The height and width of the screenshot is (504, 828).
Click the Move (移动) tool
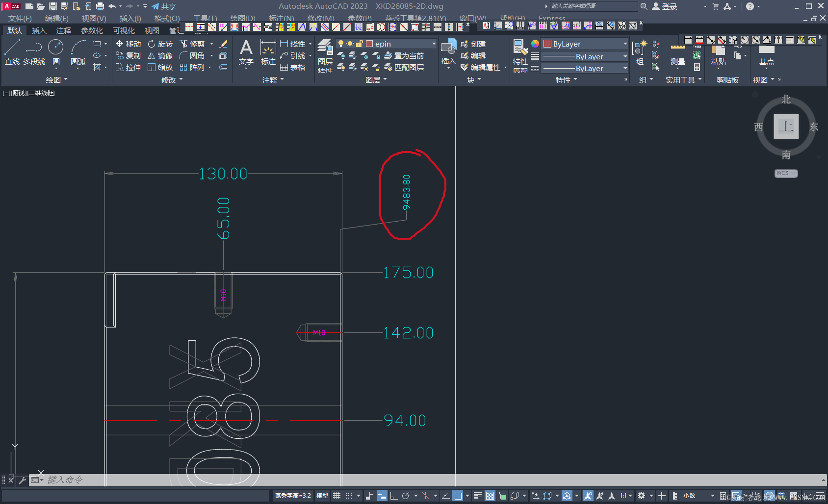coord(128,44)
